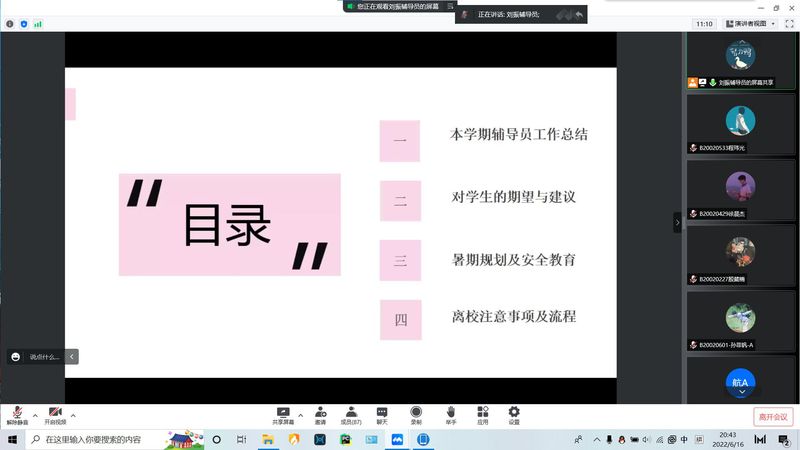
Task: Turn on the camera (开启视频)
Action: pos(54,414)
